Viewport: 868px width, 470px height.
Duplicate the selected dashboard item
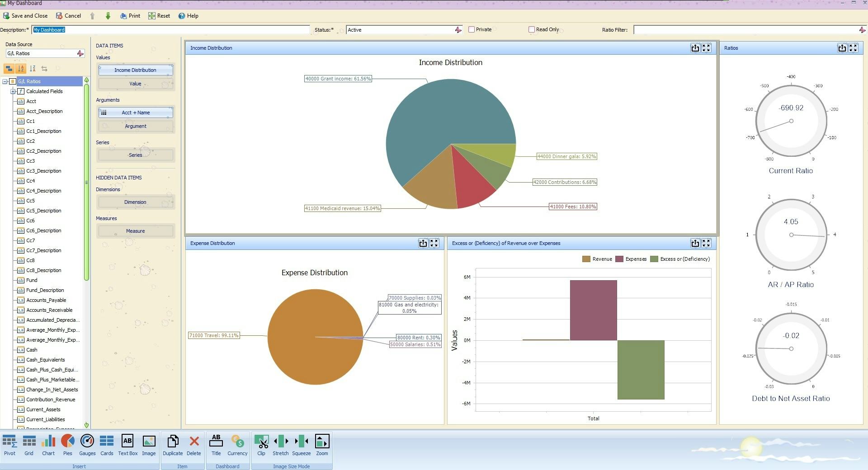(x=173, y=445)
